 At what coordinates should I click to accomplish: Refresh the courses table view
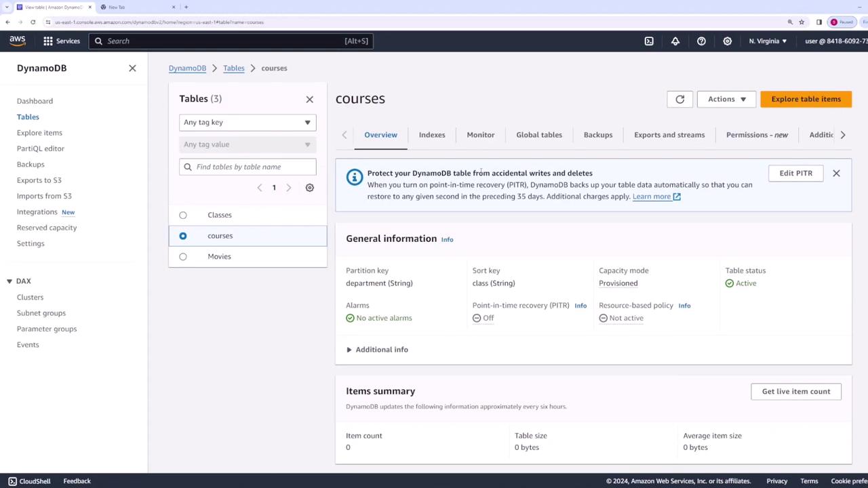679,99
